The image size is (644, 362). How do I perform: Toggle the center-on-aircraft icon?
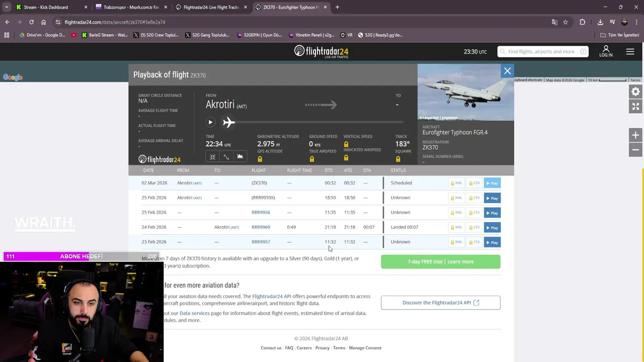click(x=212, y=157)
